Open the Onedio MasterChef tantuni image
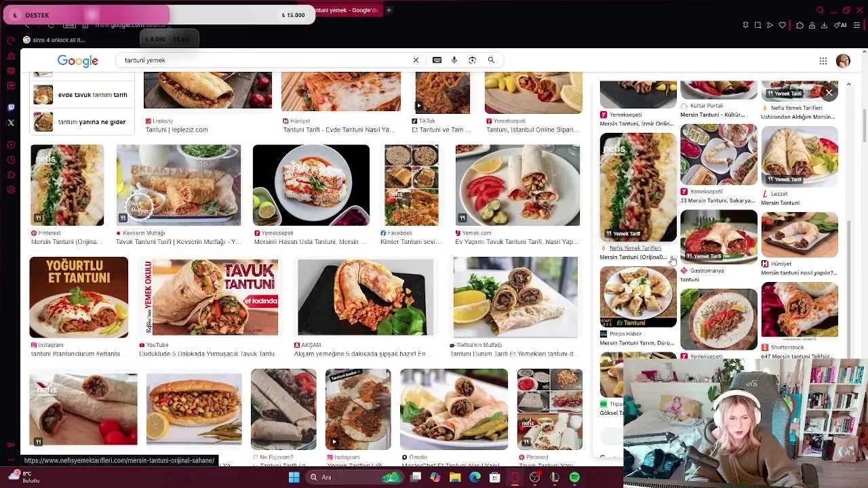The image size is (868, 488). 454,409
